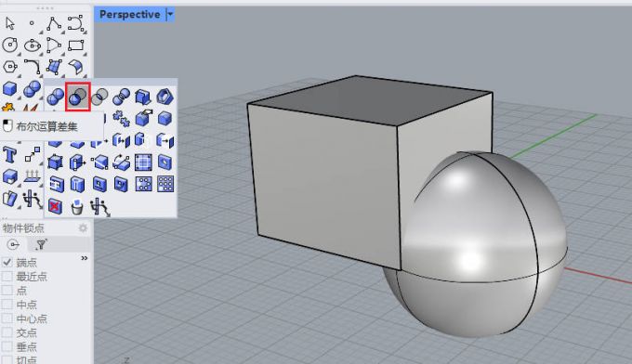Select the Text object tool (T icon)
The width and height of the screenshot is (632, 364).
(x=9, y=155)
